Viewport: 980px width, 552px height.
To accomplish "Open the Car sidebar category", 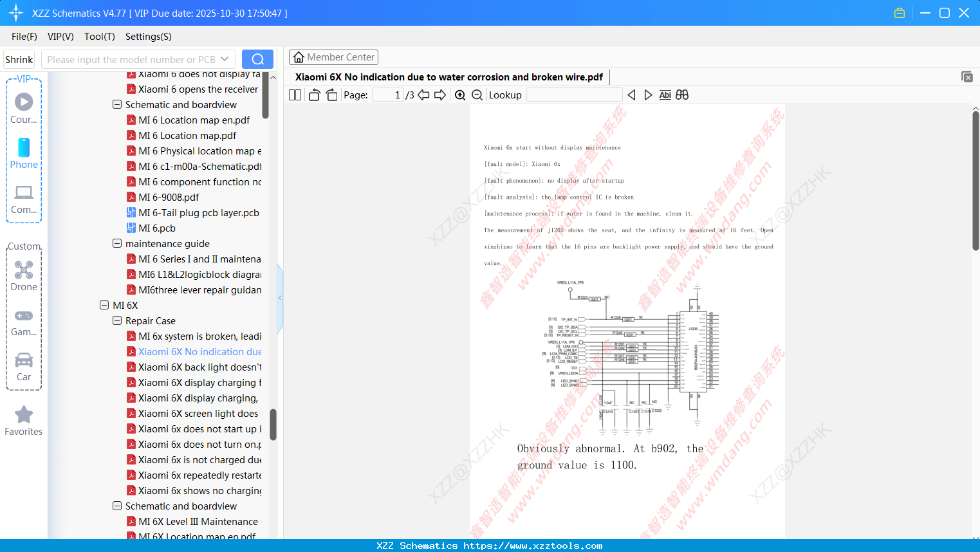I will (x=24, y=367).
